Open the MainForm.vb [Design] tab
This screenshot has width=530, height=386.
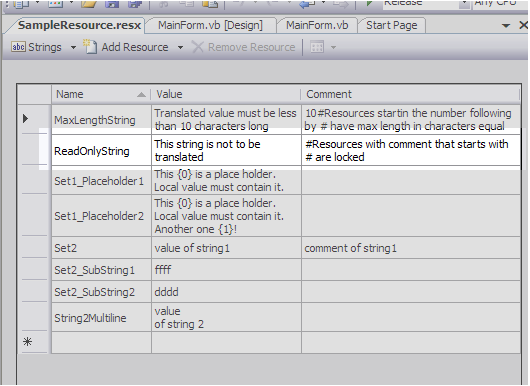click(210, 25)
